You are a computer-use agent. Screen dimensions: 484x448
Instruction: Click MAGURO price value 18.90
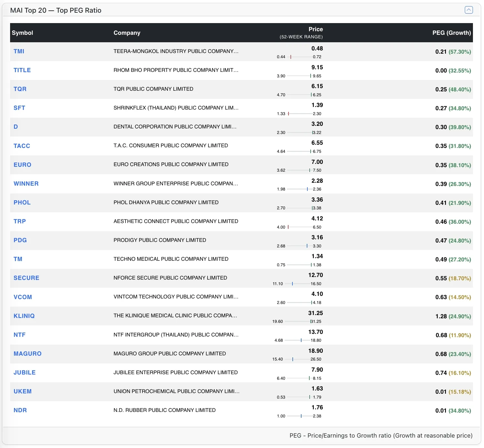tap(316, 351)
